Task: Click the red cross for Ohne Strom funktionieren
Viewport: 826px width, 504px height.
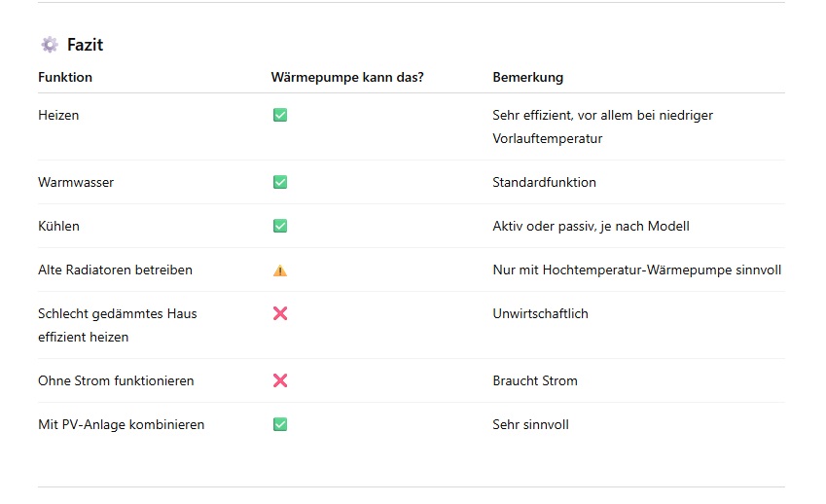Action: 280,380
